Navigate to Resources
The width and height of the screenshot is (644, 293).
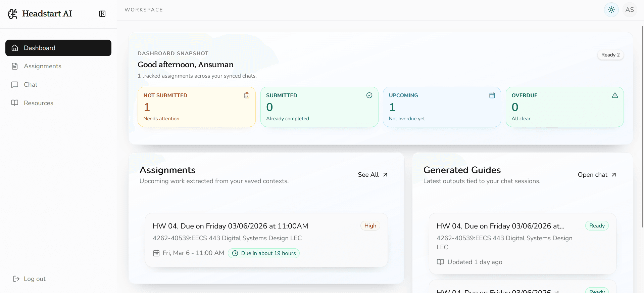tap(58, 103)
